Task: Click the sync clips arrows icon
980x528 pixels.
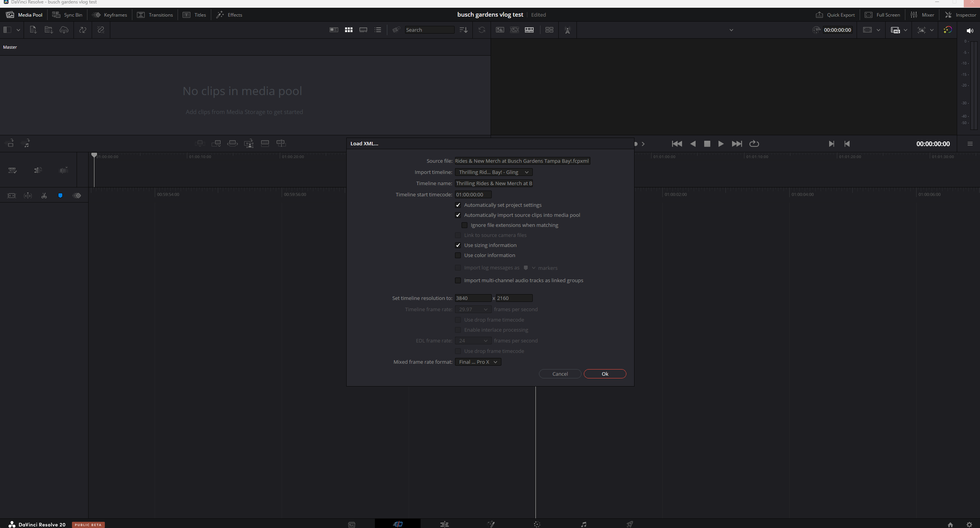Action: pos(83,30)
